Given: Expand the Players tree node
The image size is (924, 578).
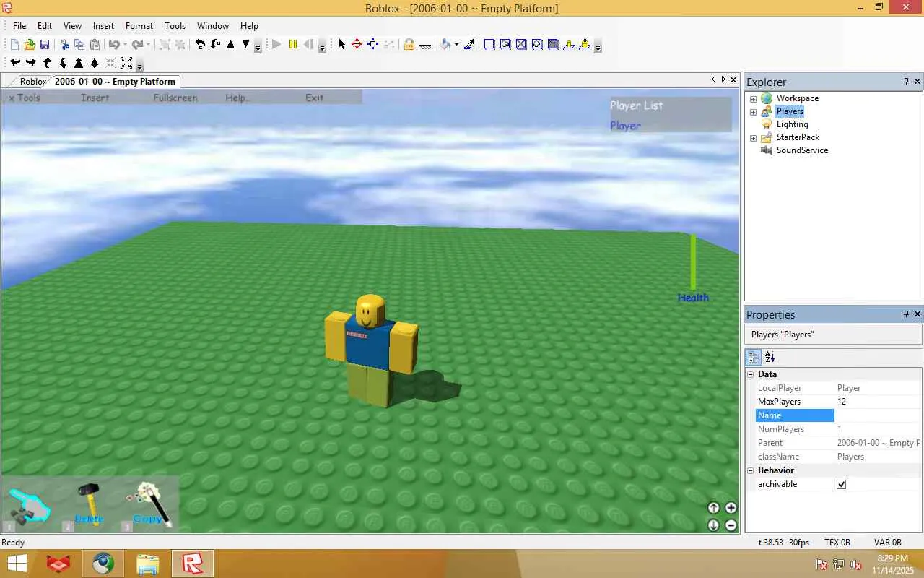Looking at the screenshot, I should (753, 112).
